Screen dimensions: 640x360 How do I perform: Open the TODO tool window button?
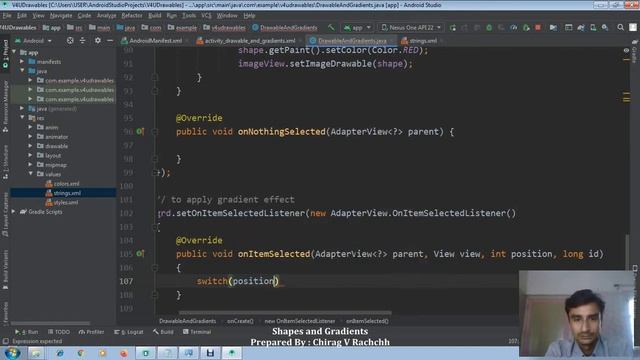click(x=59, y=332)
